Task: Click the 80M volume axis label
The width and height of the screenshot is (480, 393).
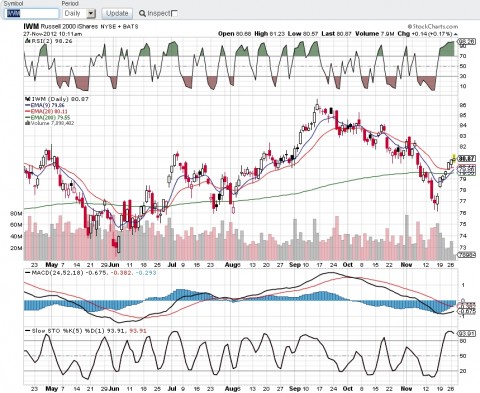Action: tap(16, 213)
